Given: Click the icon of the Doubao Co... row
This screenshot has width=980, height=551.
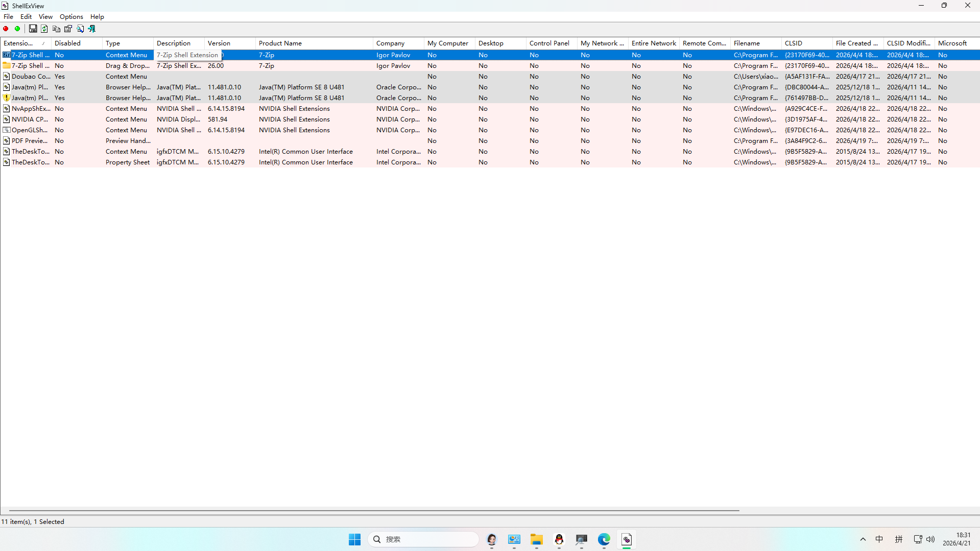Looking at the screenshot, I should pyautogui.click(x=7, y=77).
